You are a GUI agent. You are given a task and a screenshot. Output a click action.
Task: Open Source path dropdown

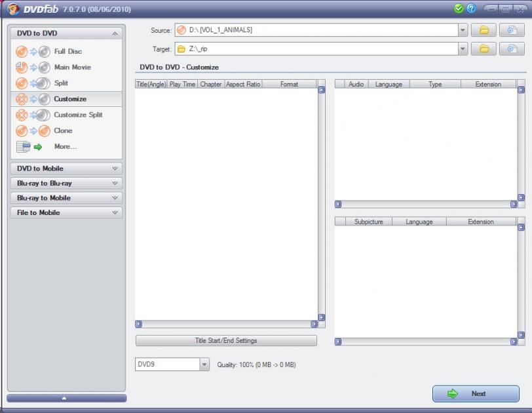(463, 30)
